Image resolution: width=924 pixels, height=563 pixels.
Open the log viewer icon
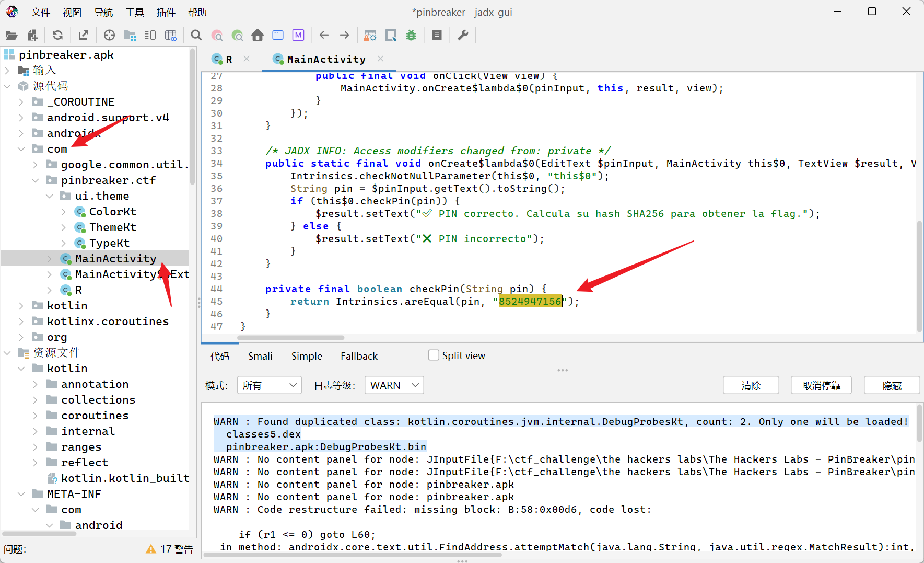coord(437,35)
